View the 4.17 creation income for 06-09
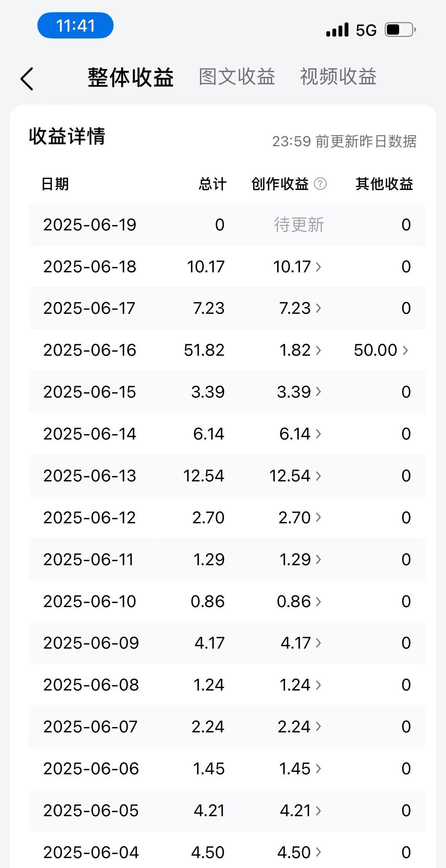The image size is (446, 868). [301, 643]
